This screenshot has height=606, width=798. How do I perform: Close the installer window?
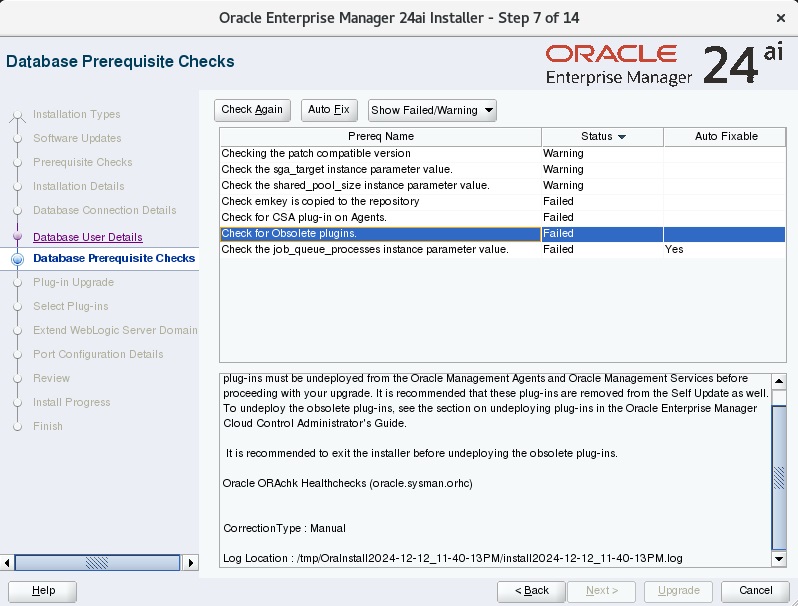781,18
